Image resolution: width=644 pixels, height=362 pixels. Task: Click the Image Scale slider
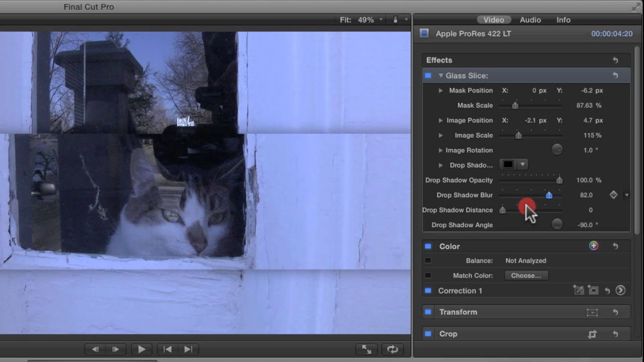[531, 135]
